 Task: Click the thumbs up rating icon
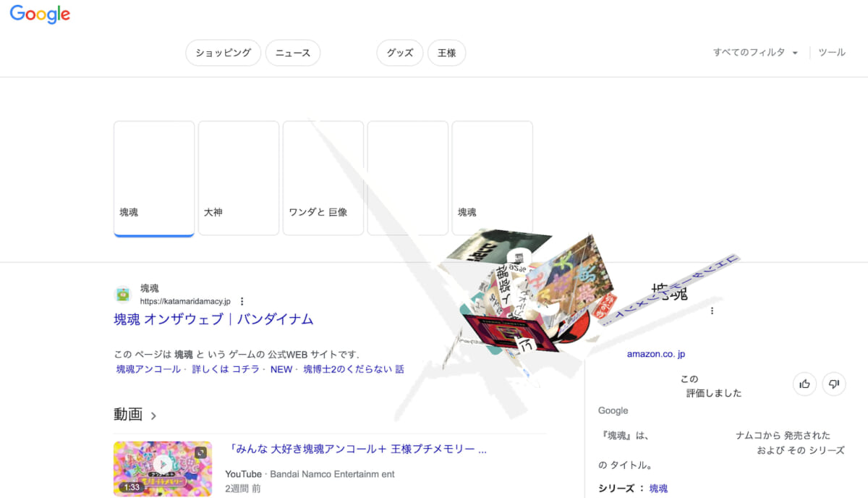(804, 384)
